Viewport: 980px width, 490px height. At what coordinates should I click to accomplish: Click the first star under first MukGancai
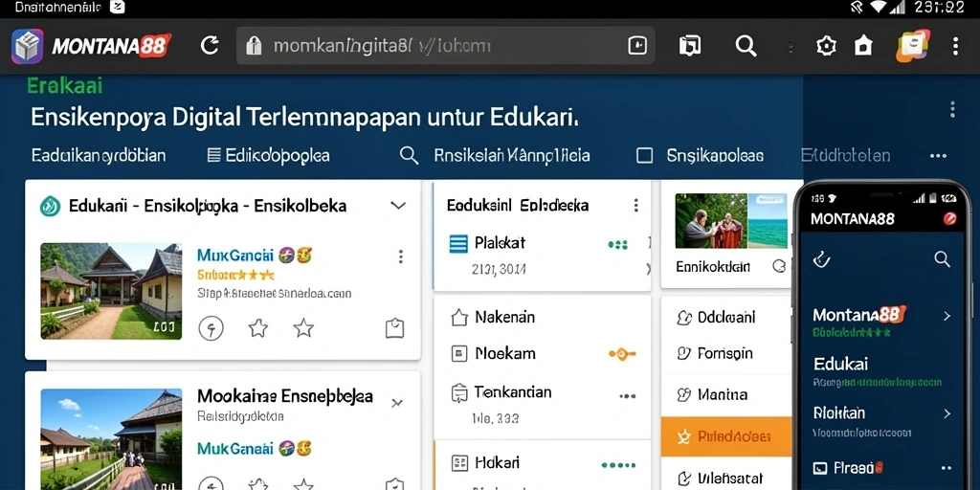258,327
